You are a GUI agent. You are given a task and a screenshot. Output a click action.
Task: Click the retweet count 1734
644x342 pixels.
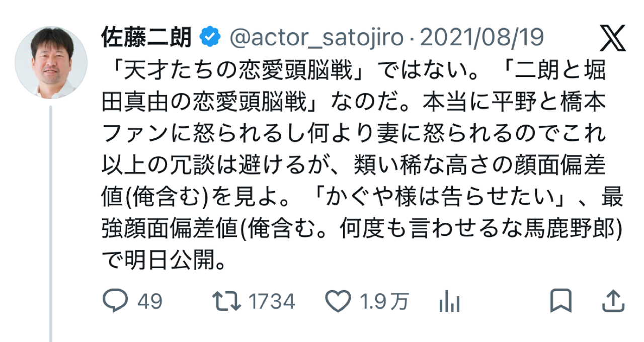tap(272, 302)
